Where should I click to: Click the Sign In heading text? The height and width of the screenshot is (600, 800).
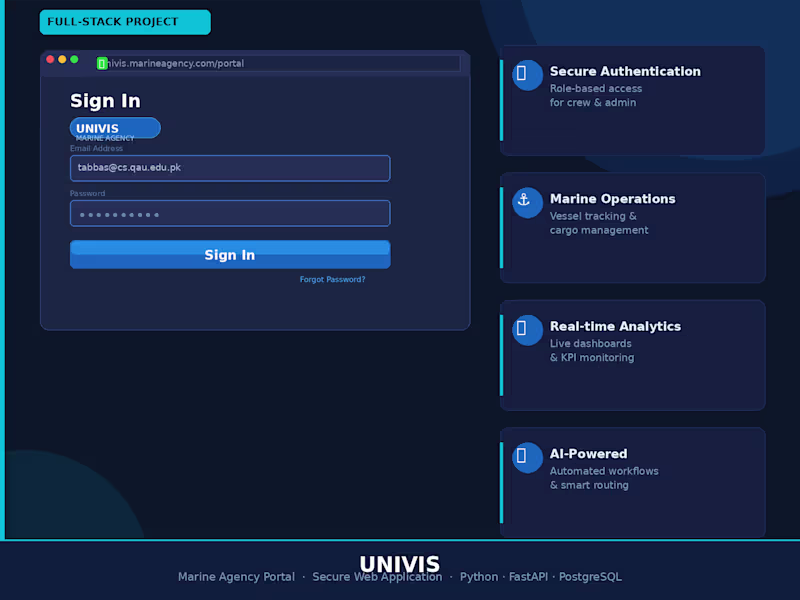[x=105, y=101]
